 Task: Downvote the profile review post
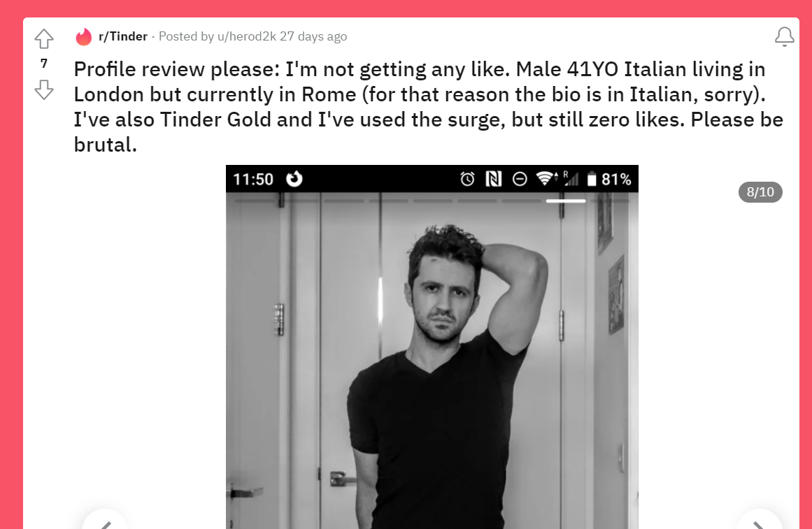[44, 89]
